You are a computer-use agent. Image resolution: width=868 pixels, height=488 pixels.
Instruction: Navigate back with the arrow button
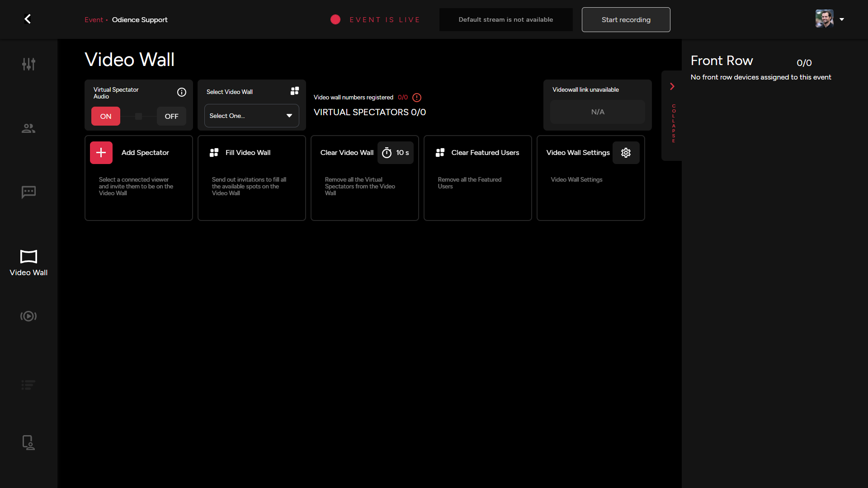tap(27, 19)
